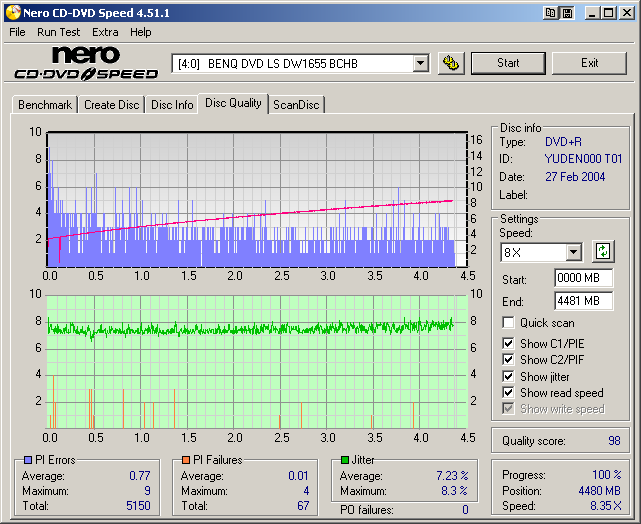Switch to the ScanDisc tab

pos(296,105)
